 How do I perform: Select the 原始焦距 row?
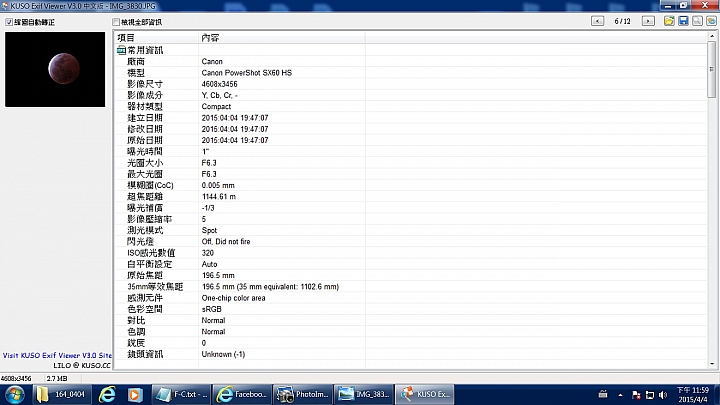click(x=411, y=275)
